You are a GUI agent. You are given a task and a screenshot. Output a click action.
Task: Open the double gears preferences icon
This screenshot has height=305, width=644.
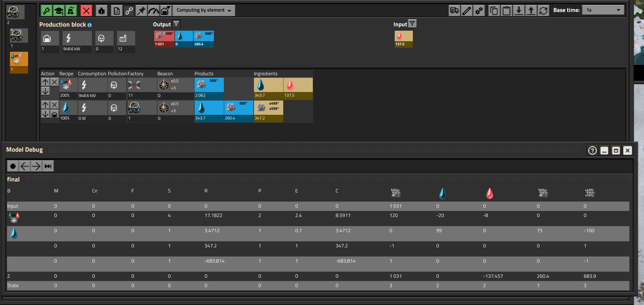(479, 11)
